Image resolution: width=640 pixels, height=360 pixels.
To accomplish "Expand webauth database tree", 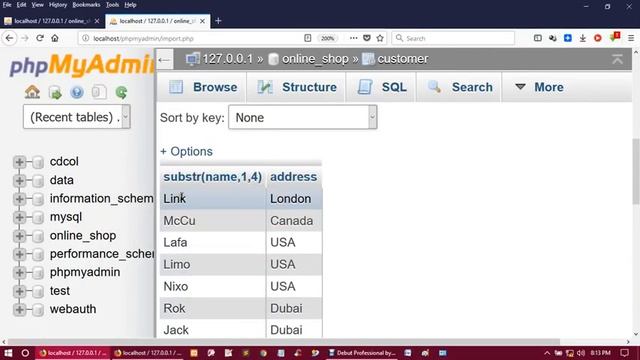I will pyautogui.click(x=19, y=309).
